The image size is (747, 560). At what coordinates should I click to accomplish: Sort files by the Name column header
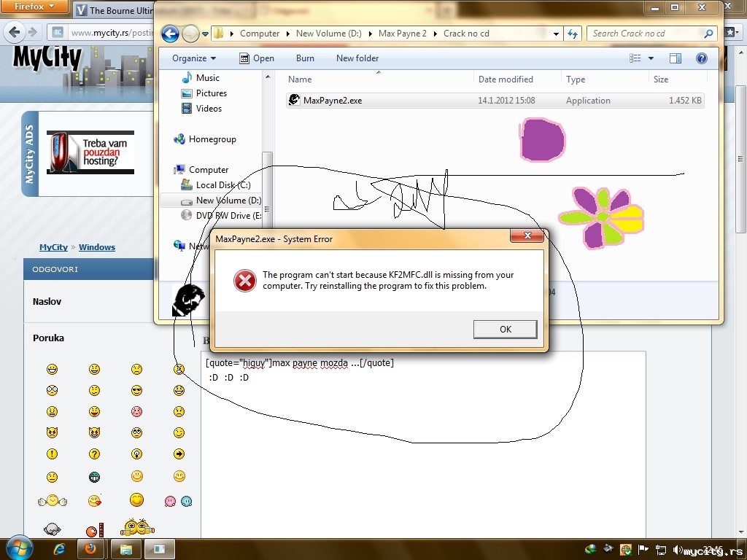[379, 79]
